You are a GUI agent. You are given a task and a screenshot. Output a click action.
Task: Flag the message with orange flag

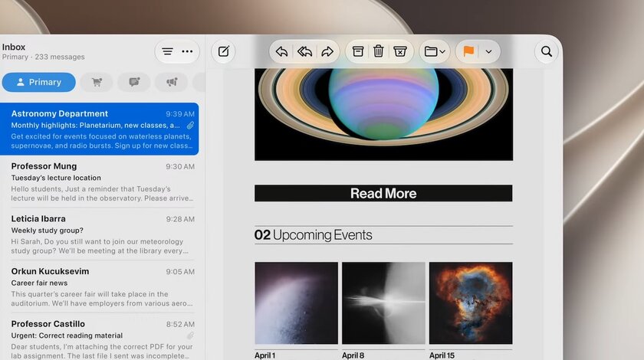point(468,51)
